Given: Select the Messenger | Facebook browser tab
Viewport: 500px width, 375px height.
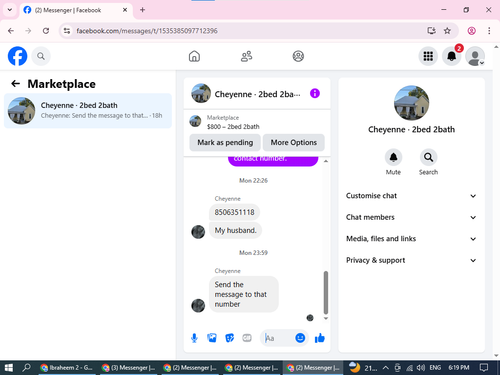Looking at the screenshot, I should tap(76, 10).
